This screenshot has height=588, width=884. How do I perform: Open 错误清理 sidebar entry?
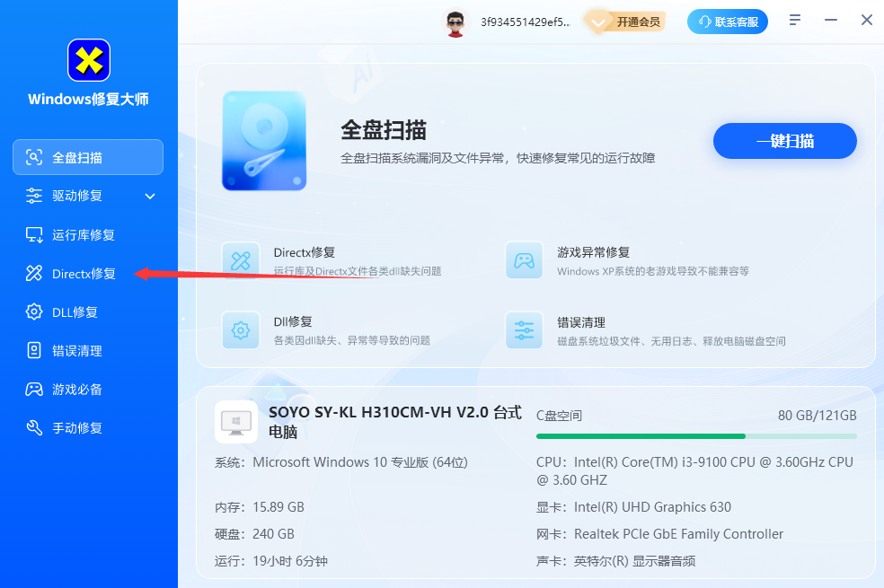88,350
